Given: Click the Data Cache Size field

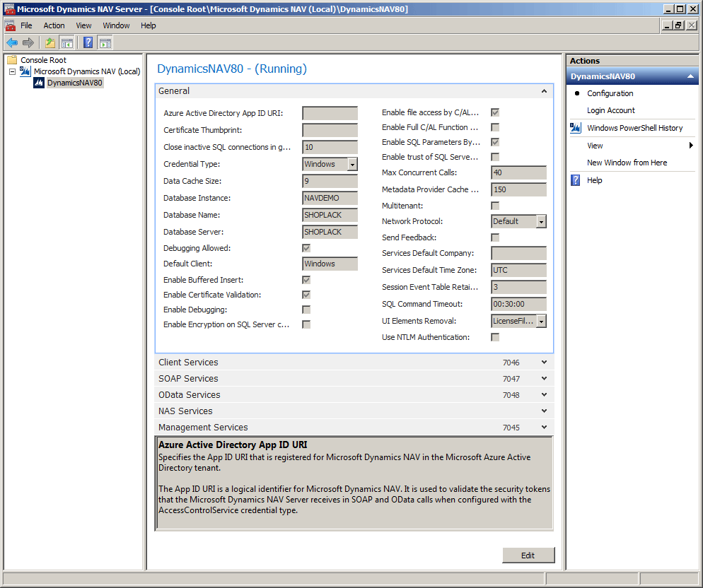Looking at the screenshot, I should tap(330, 181).
